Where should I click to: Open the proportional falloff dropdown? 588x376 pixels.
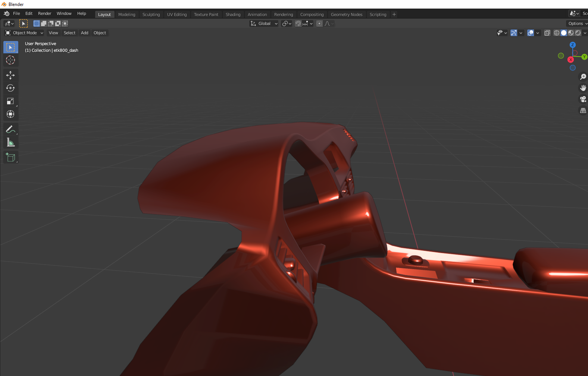click(x=329, y=23)
